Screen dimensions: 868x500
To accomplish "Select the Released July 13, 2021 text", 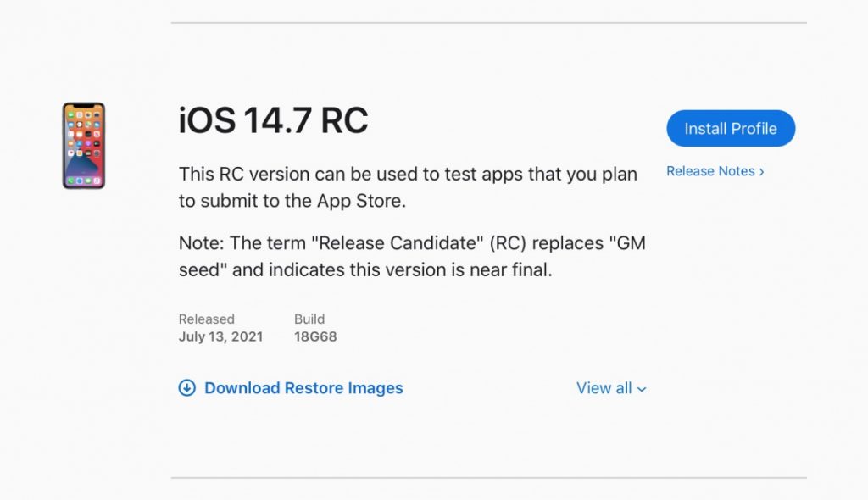I will point(220,328).
